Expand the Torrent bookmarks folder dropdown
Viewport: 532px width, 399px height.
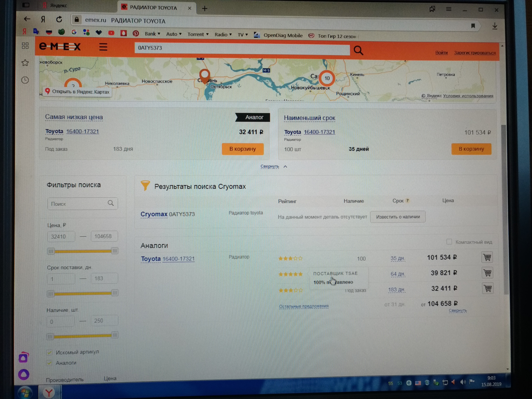click(x=198, y=34)
